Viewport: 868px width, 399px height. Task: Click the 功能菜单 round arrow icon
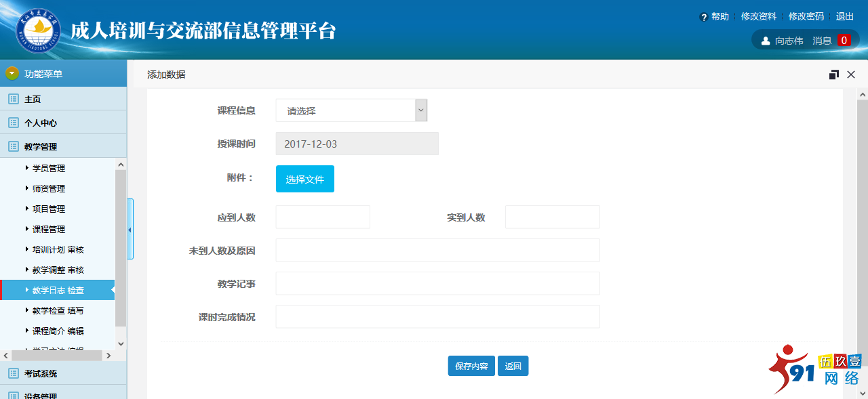point(12,73)
